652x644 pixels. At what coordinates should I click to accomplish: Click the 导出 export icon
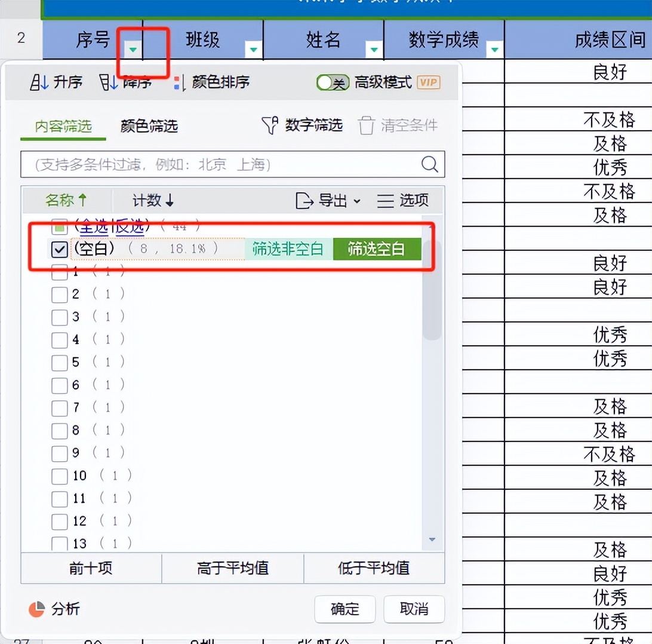(x=304, y=201)
